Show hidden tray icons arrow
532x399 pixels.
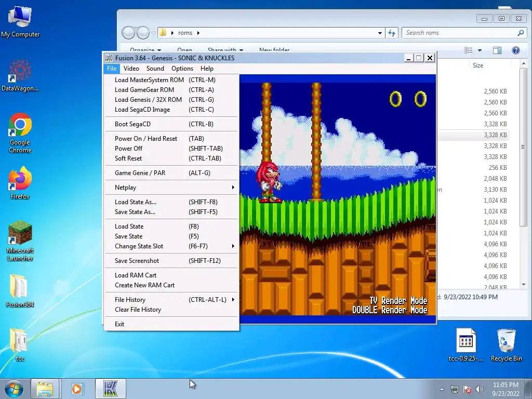click(442, 389)
